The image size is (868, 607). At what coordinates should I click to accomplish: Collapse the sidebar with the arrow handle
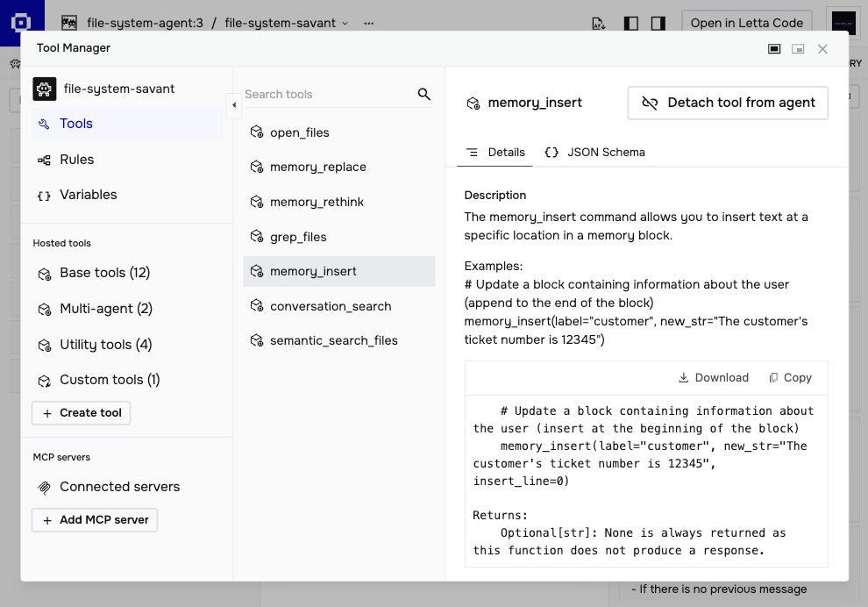point(234,104)
